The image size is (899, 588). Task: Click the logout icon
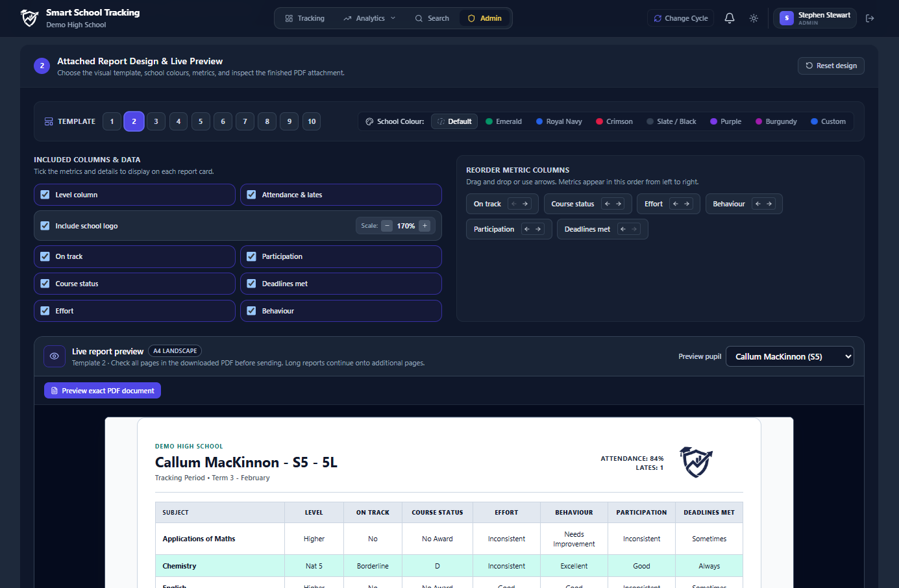coord(870,18)
